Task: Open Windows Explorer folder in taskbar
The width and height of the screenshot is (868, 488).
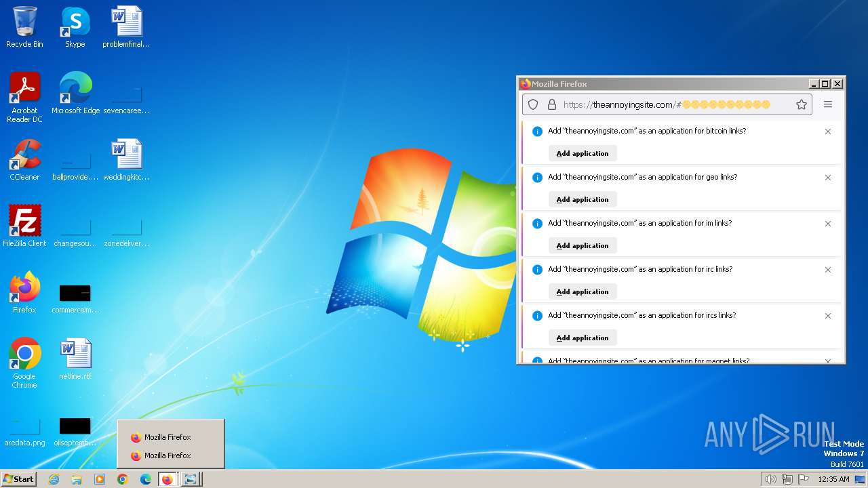Action: pos(77,479)
